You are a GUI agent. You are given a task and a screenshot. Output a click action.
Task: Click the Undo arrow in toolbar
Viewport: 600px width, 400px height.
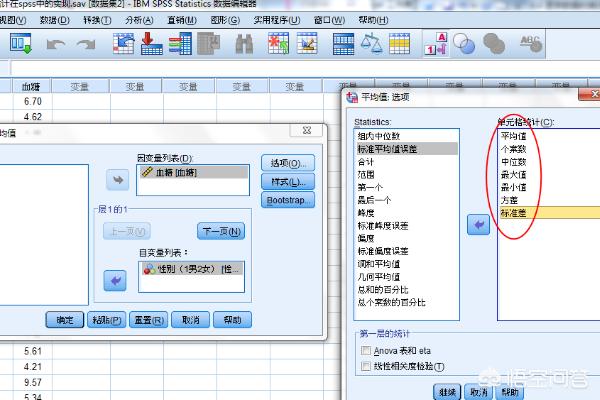coord(56,45)
